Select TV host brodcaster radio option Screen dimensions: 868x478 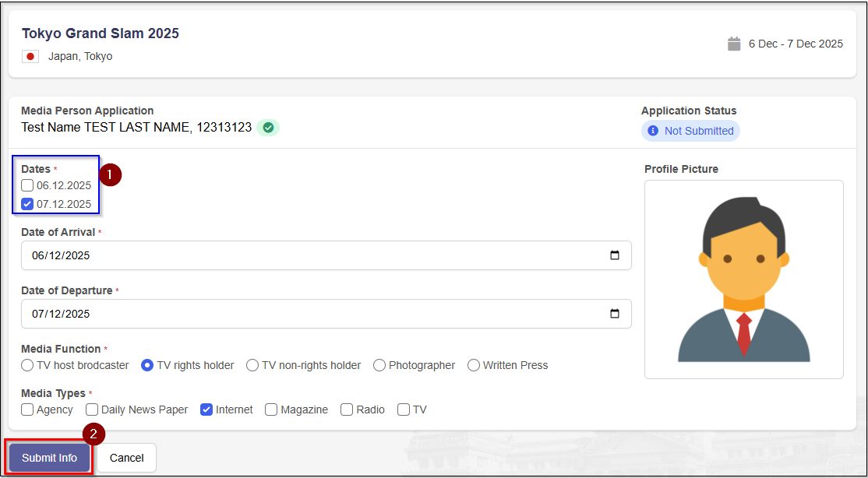click(x=28, y=365)
